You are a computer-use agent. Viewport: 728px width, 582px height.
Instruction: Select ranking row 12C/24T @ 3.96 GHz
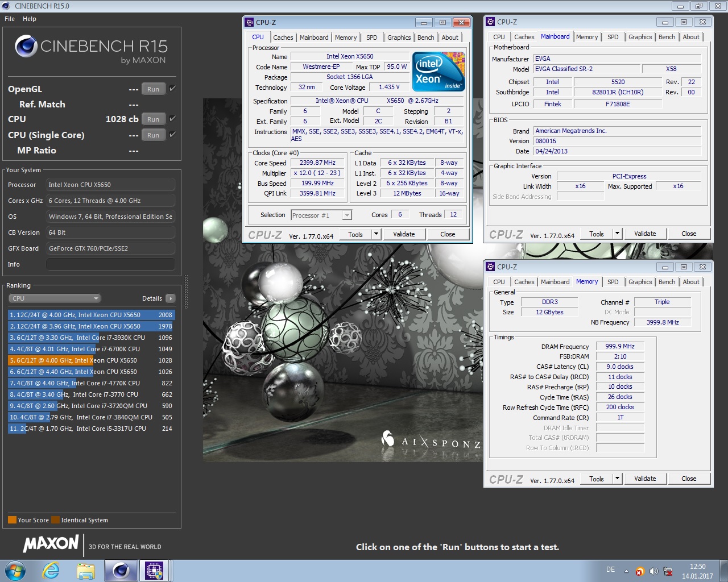pos(91,326)
